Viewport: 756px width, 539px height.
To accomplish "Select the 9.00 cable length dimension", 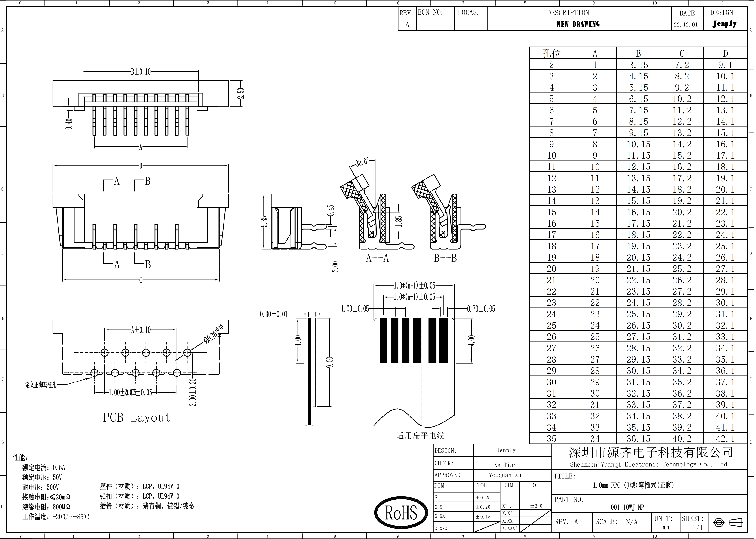I will pyautogui.click(x=329, y=362).
